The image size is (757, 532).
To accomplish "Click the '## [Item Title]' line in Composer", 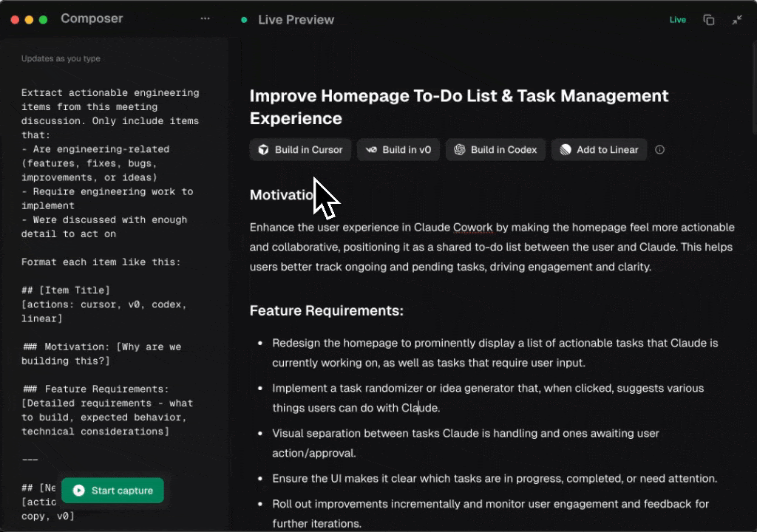I will 66,290.
